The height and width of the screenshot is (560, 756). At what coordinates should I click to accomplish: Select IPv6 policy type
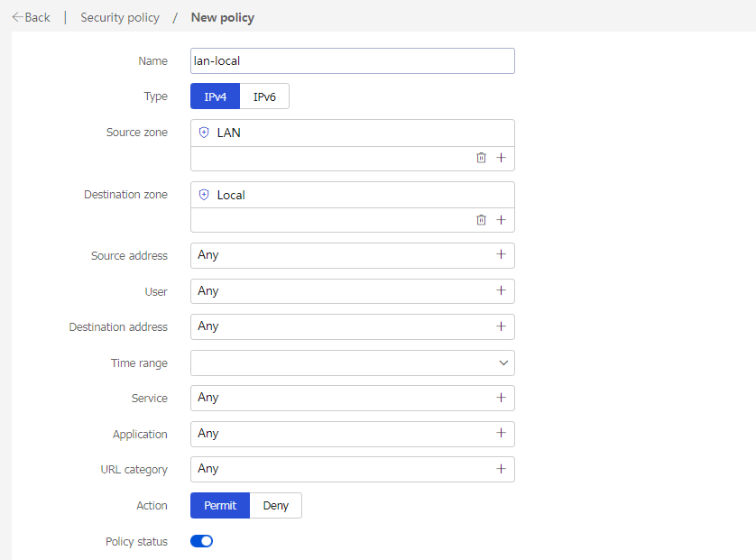click(x=264, y=96)
